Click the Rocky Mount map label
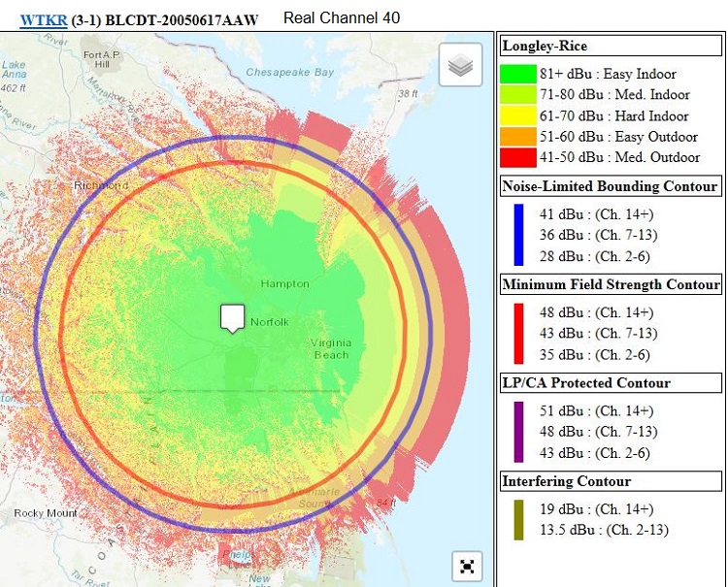Viewport: 728px width, 587px height. [44, 512]
